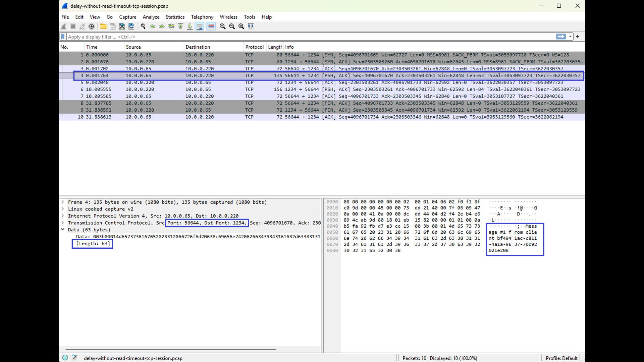Collapse the Data (63 bytes) section

pyautogui.click(x=63, y=230)
